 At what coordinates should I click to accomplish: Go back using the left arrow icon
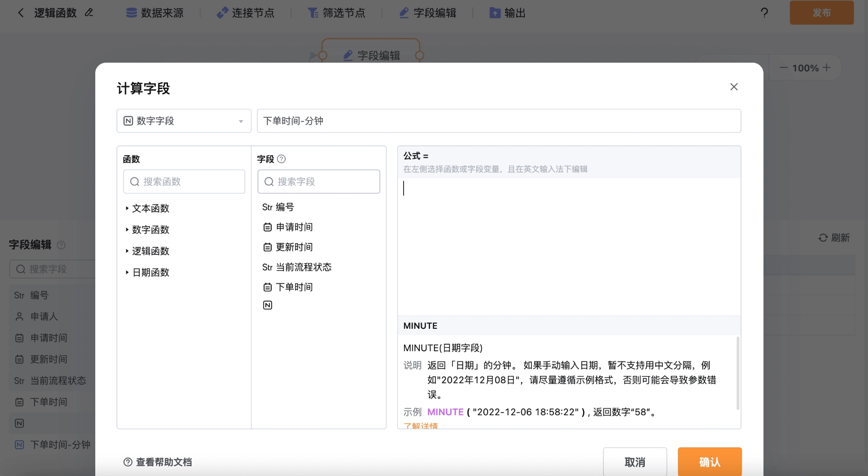point(21,13)
